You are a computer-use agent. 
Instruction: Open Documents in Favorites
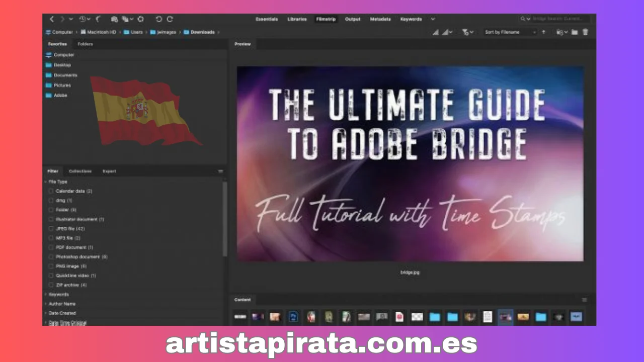(x=61, y=75)
